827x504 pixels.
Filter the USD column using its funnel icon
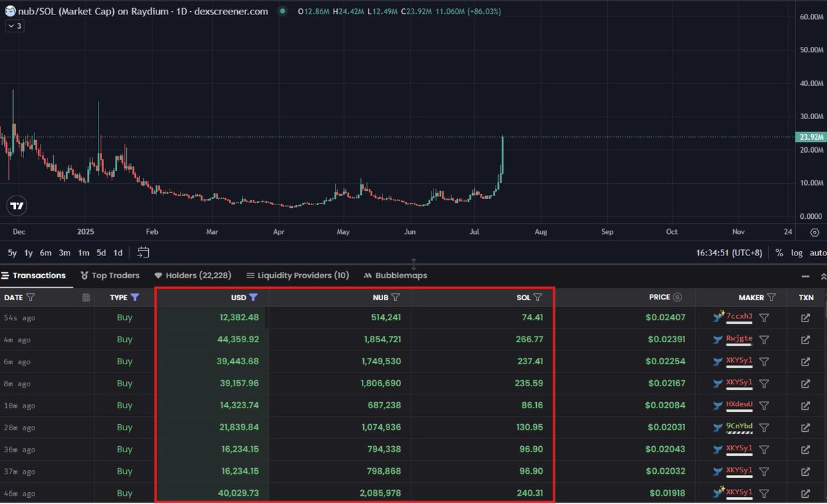[x=254, y=297]
